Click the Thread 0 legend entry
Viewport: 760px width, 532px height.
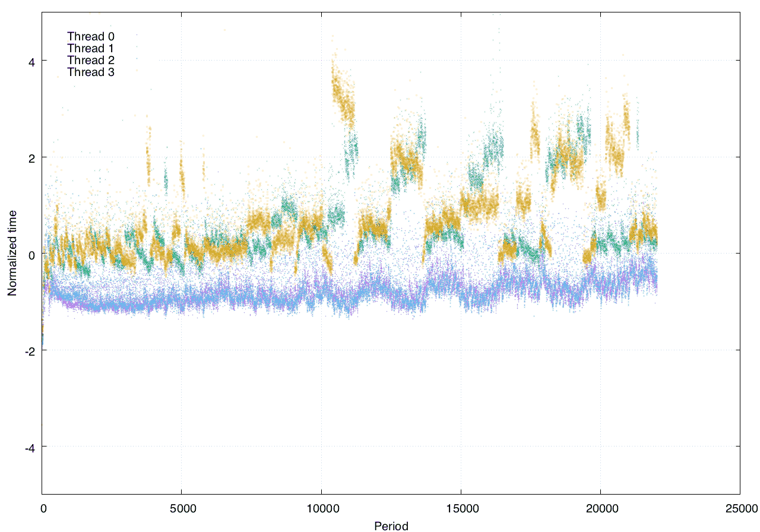(91, 36)
